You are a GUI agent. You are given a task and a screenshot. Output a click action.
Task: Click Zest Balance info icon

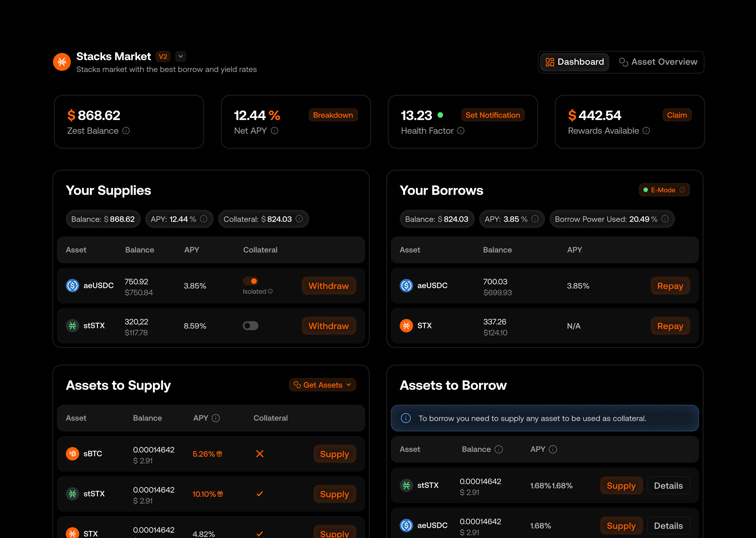126,131
